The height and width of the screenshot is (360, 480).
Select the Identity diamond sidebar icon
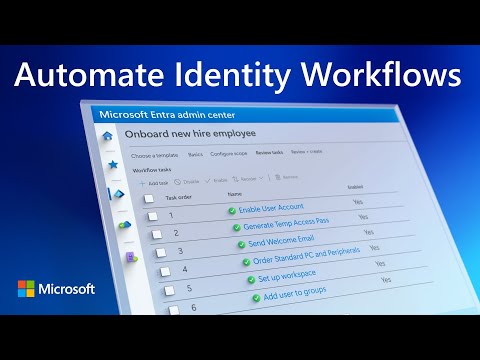pos(119,194)
